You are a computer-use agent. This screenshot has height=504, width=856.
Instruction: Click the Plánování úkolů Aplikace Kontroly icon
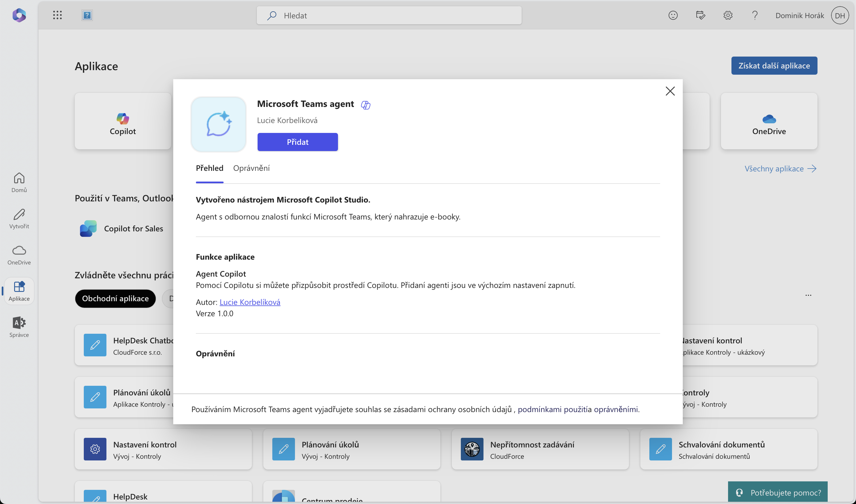tap(95, 397)
